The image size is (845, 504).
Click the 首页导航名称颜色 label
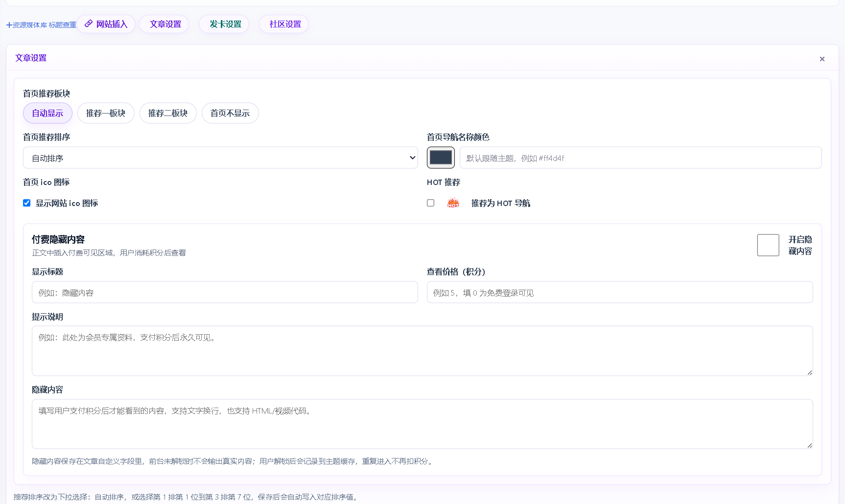458,137
